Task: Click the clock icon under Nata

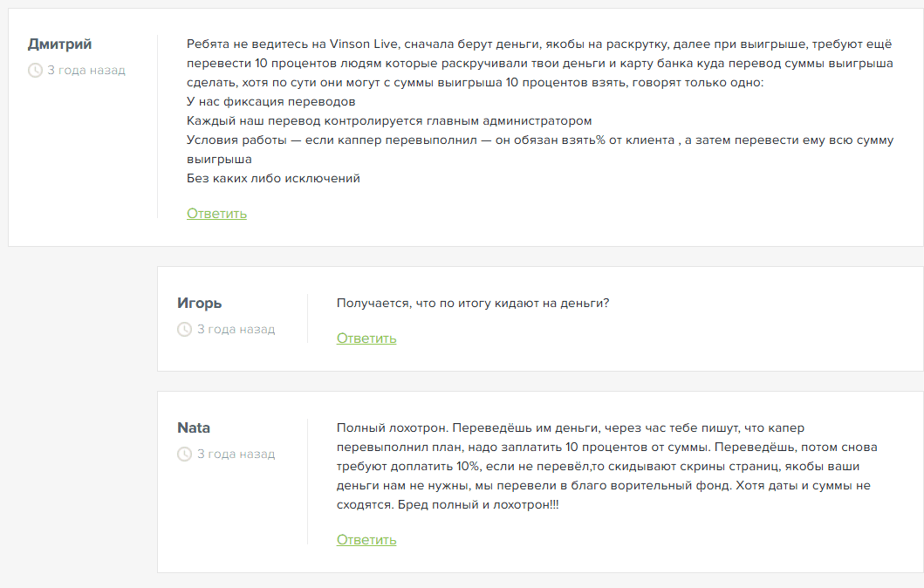Action: point(184,455)
